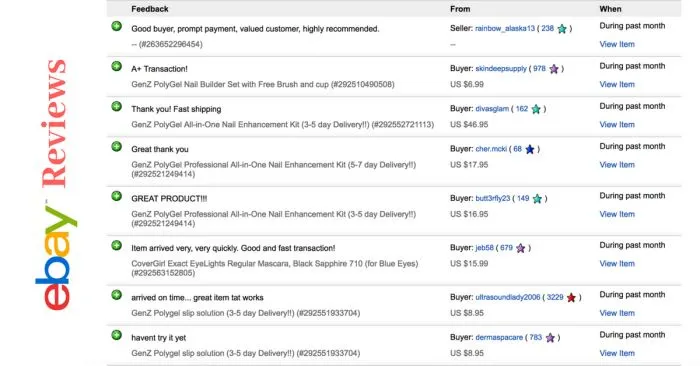Select price text 'US $15.99'
Screen dimensions: 700x366
tap(469, 264)
